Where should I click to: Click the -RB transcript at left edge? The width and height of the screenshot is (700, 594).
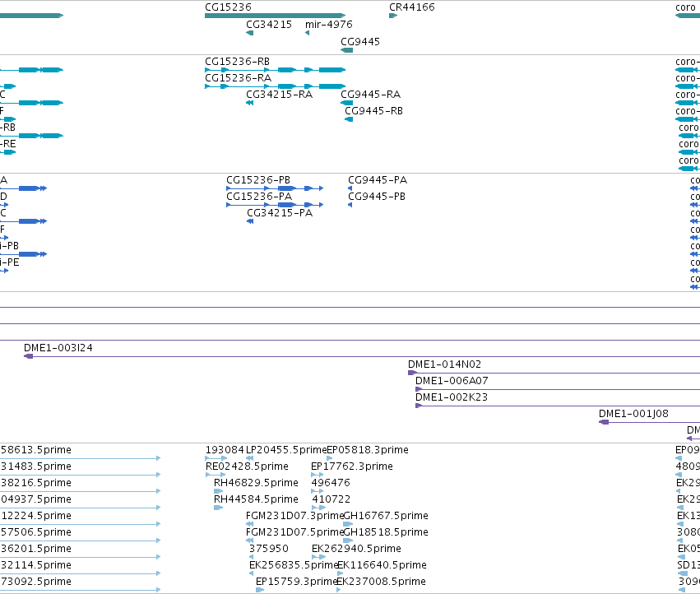(32, 136)
